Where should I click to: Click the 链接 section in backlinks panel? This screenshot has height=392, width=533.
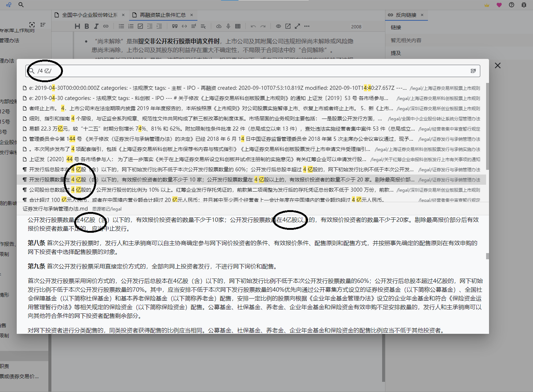396,27
